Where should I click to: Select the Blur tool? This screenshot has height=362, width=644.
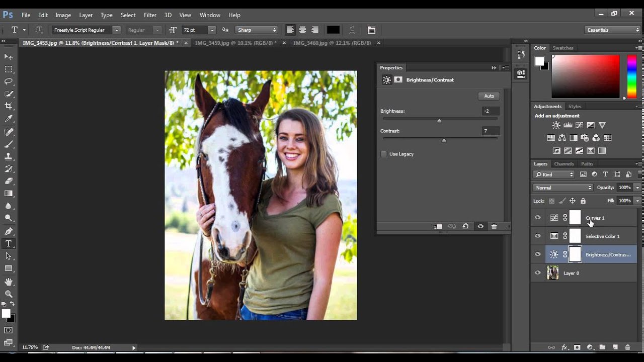9,206
